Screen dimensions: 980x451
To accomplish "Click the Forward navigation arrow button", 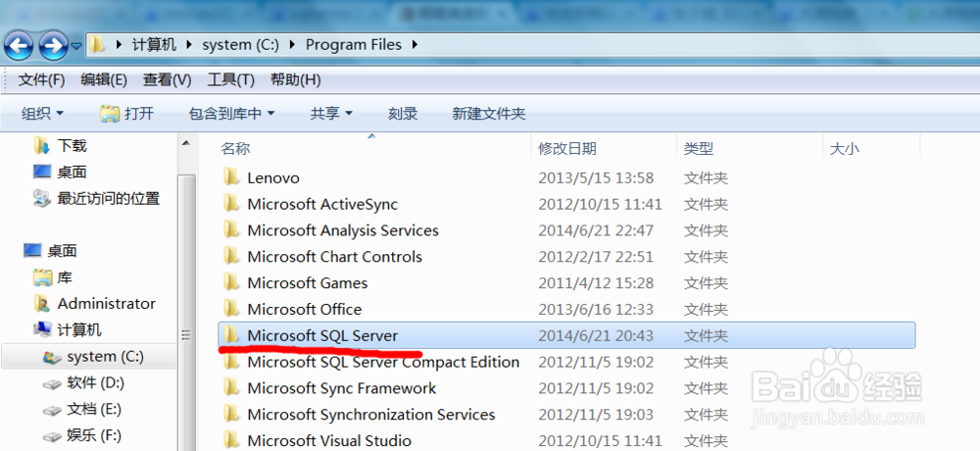I will pos(54,45).
